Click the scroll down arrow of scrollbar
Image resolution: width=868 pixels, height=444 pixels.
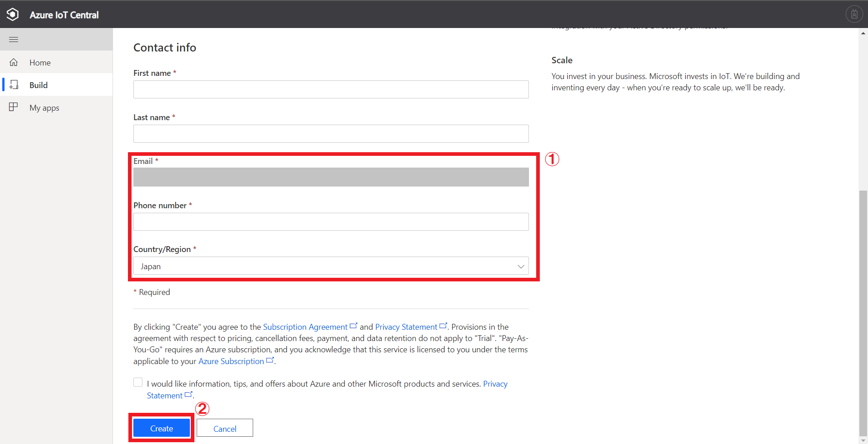point(863,440)
